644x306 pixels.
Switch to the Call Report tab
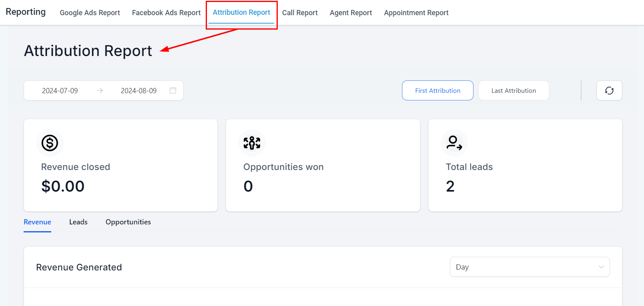pyautogui.click(x=300, y=13)
